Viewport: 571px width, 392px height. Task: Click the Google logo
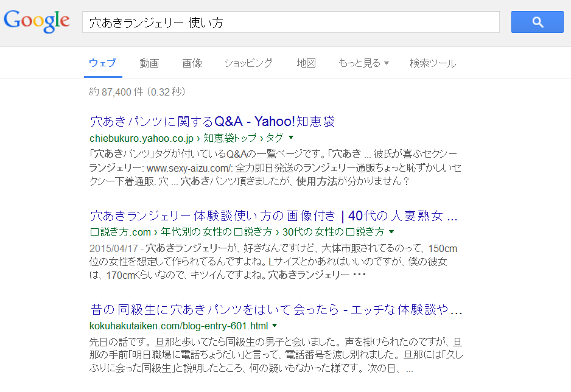pos(36,20)
